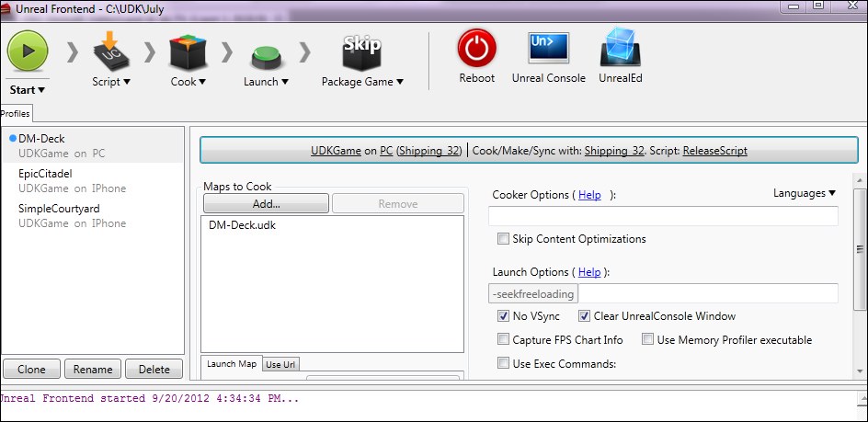Click the Cooker Options input field
Screen dimensions: 868x422
(x=663, y=216)
